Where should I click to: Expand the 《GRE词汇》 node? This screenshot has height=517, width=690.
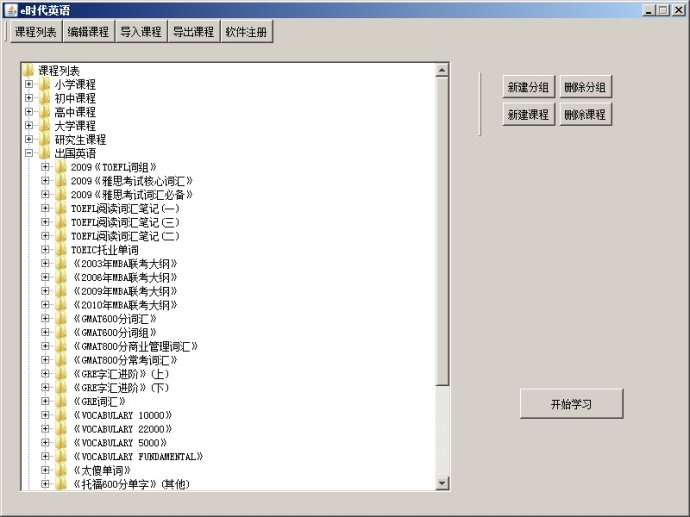(x=45, y=401)
